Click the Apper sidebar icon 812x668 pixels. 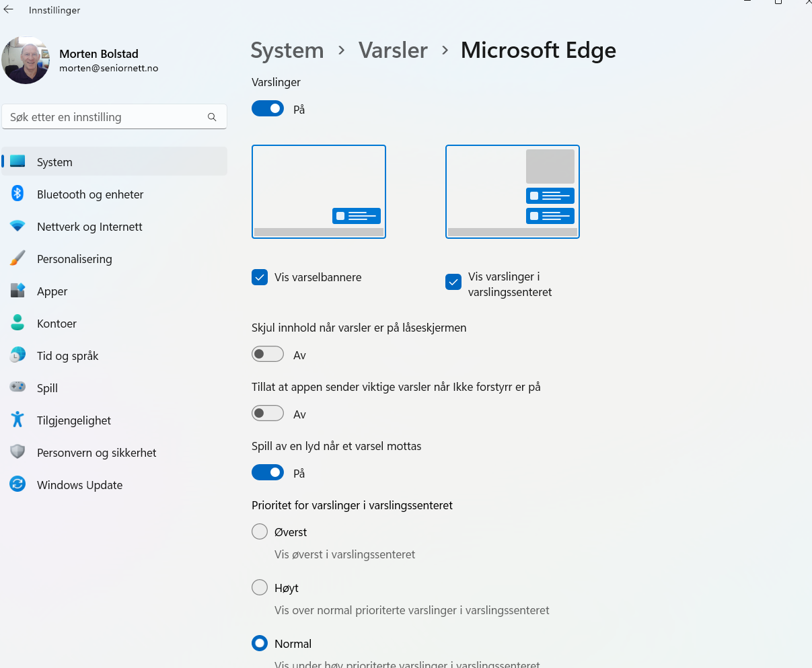pyautogui.click(x=17, y=291)
